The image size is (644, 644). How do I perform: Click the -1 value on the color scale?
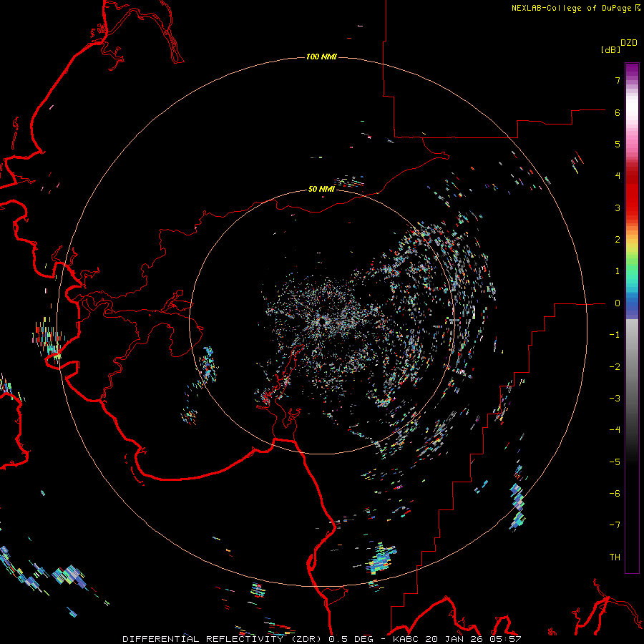[615, 335]
